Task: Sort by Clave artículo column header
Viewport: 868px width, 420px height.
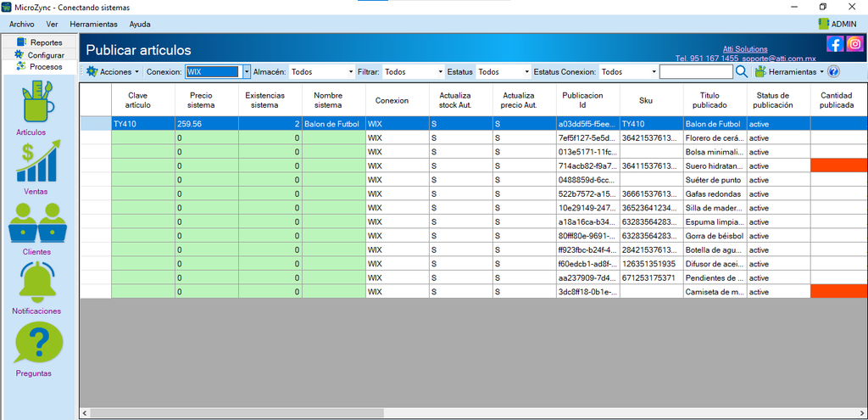Action: pos(142,100)
